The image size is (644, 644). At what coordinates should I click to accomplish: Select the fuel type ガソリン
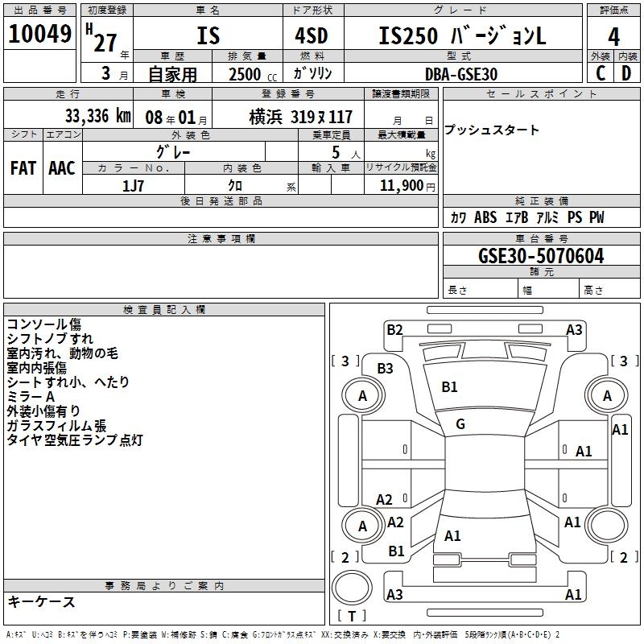[x=312, y=73]
